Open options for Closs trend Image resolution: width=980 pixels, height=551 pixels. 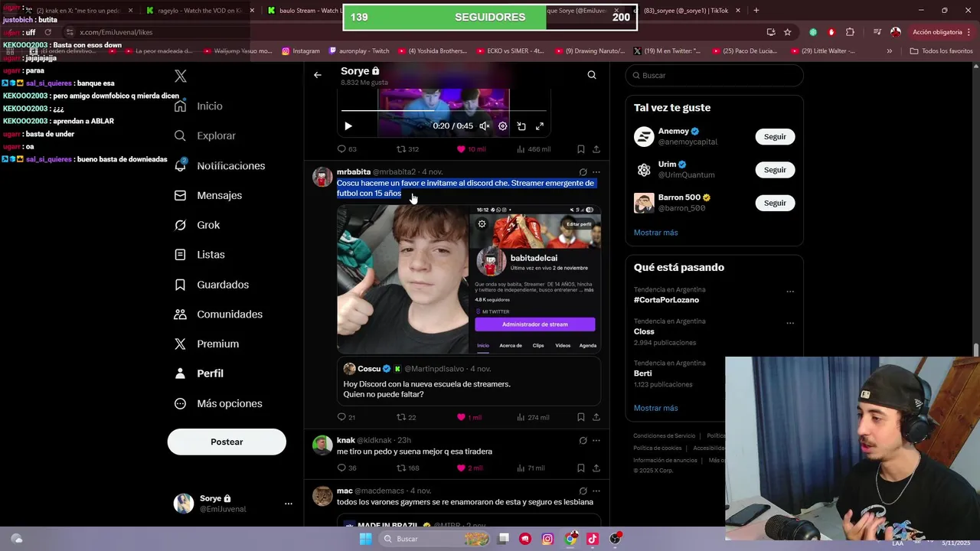tap(790, 323)
